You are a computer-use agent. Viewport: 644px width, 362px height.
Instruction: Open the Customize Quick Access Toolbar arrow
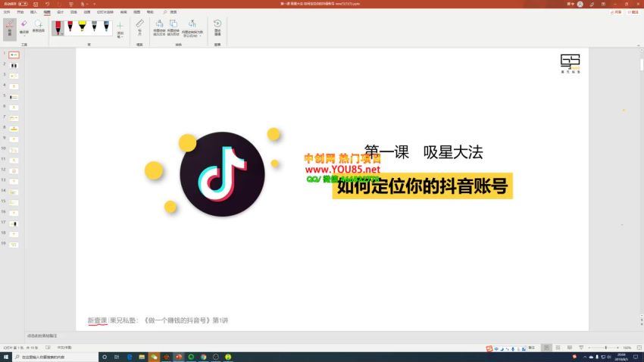coord(95,4)
